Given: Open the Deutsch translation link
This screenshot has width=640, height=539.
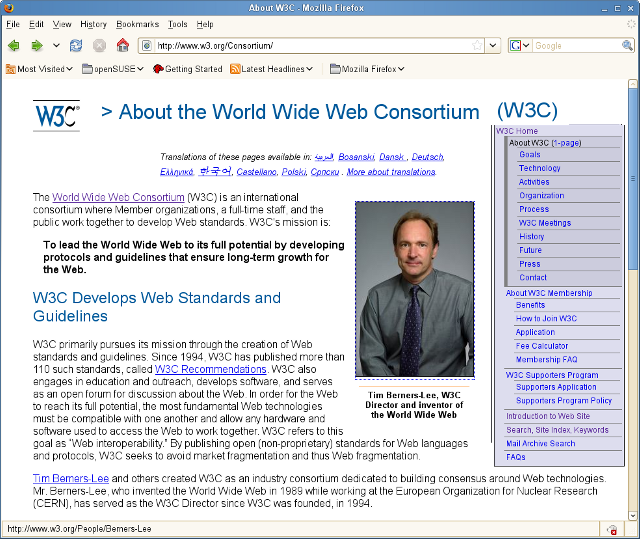Looking at the screenshot, I should pos(427,157).
